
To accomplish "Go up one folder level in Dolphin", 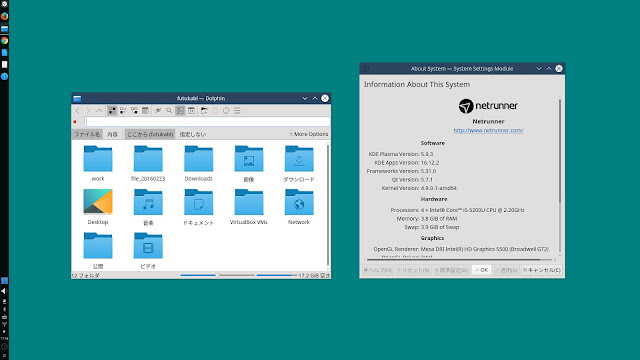I will point(99,111).
